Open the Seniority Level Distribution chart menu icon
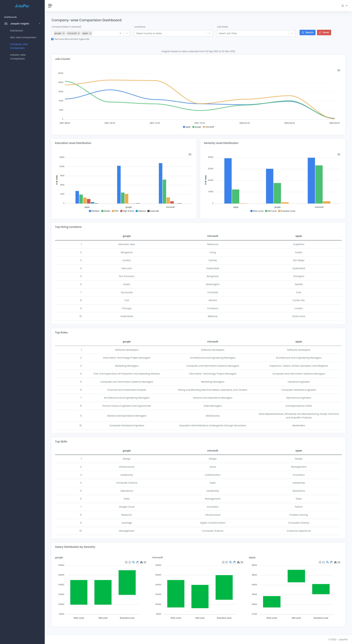 point(339,154)
